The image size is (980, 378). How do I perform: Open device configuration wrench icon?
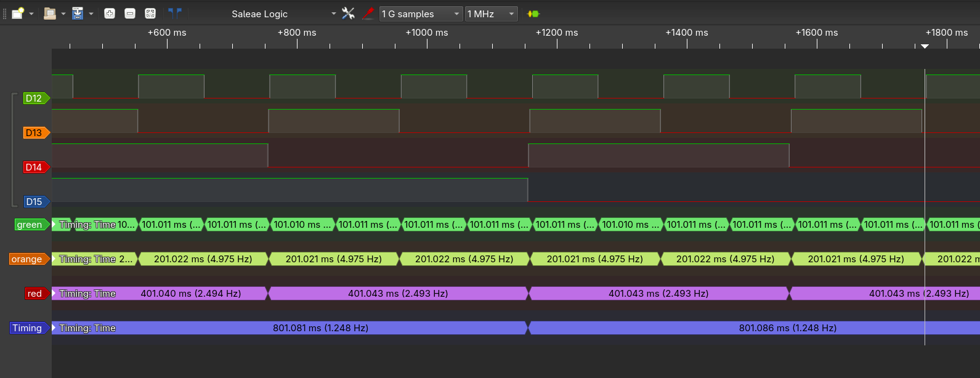coord(348,14)
